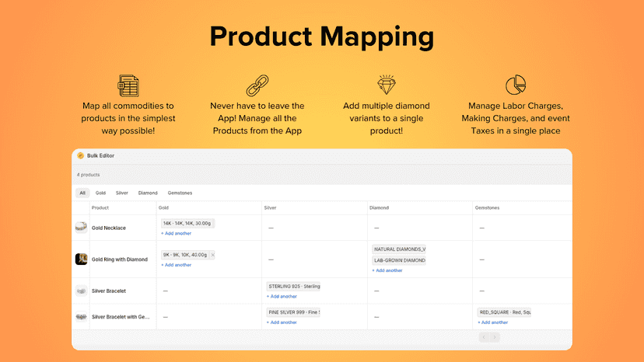The width and height of the screenshot is (644, 362).
Task: Click the Gold Ring with Diamond name
Action: (x=120, y=259)
